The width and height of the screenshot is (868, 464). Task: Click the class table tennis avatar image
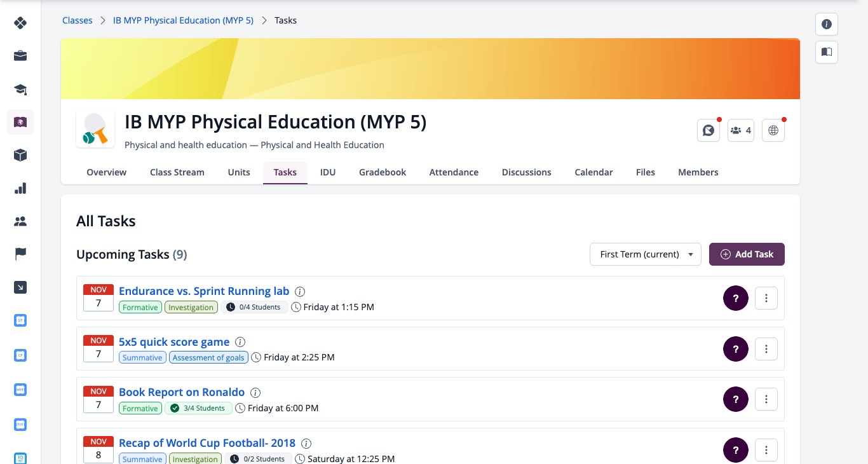point(95,129)
